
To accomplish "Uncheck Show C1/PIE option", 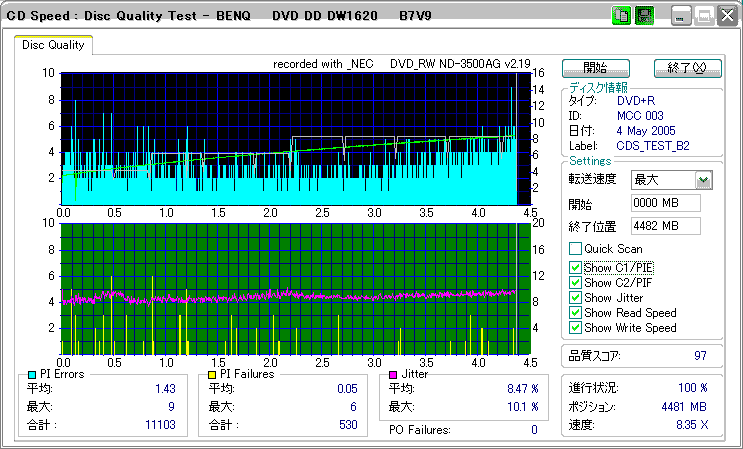I will pos(575,267).
